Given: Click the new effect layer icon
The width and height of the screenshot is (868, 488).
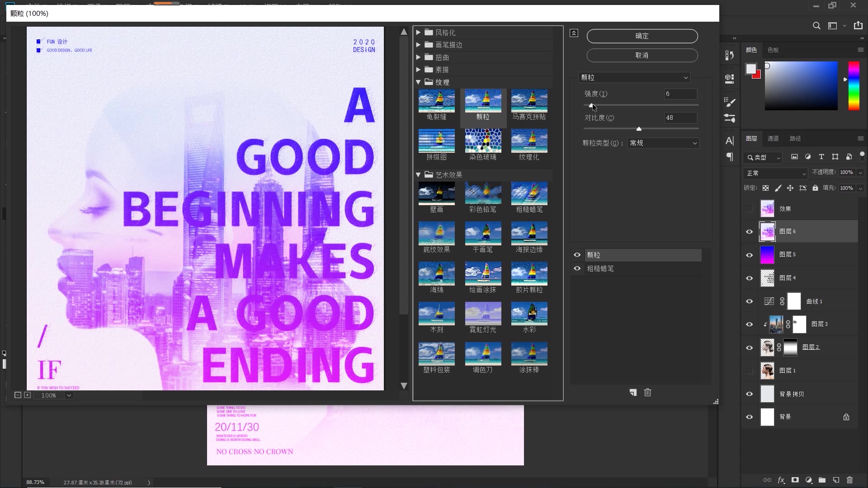Looking at the screenshot, I should pyautogui.click(x=633, y=393).
